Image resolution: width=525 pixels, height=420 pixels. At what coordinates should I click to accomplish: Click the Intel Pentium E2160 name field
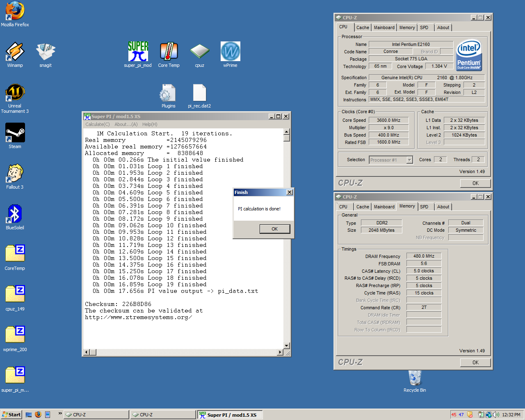(x=411, y=44)
